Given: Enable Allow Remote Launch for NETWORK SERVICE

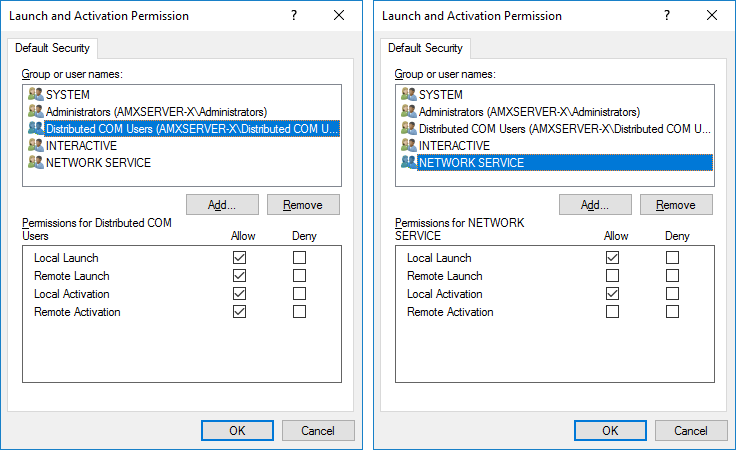Looking at the screenshot, I should (x=612, y=276).
